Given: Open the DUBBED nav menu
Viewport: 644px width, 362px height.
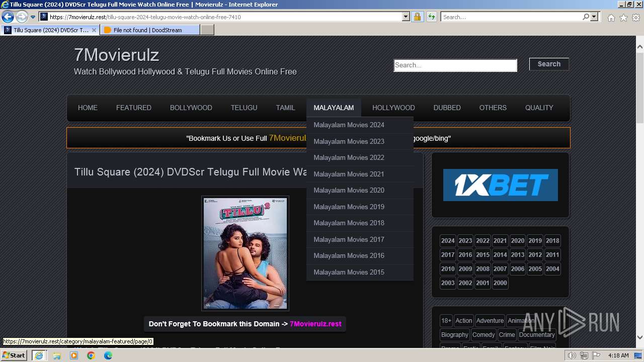Looking at the screenshot, I should tap(447, 108).
